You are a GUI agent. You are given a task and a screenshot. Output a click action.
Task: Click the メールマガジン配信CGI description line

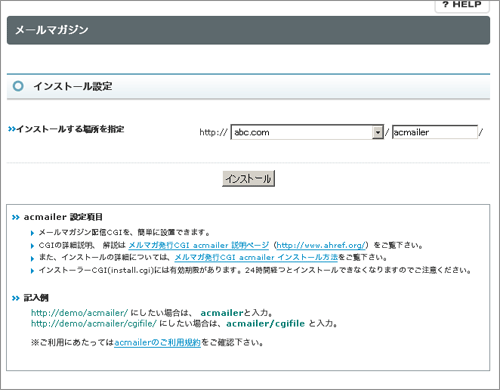pos(124,232)
